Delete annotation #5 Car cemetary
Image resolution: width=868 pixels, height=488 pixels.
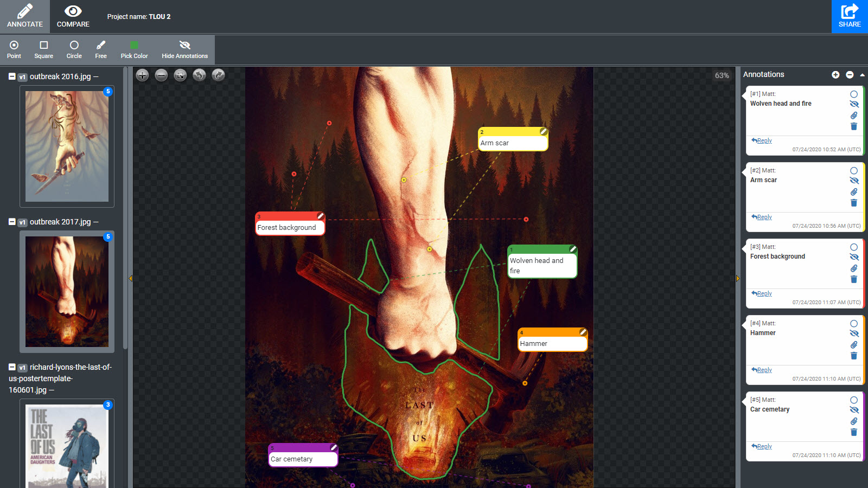[854, 432]
